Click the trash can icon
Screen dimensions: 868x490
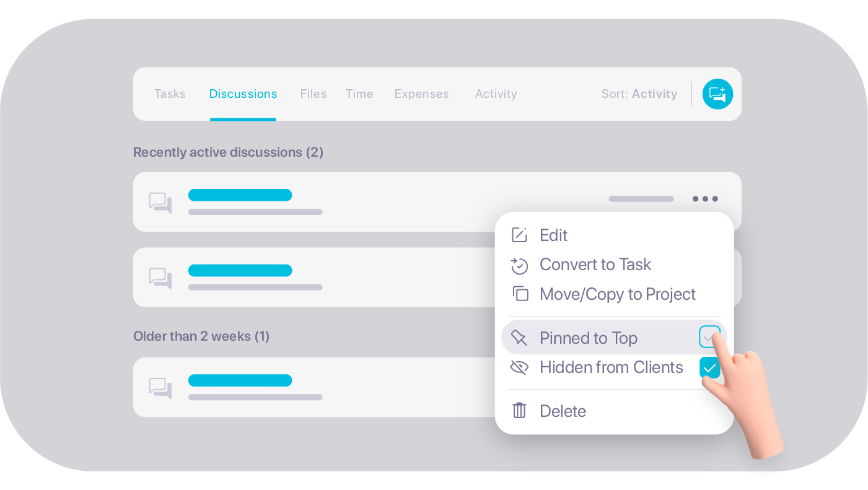[519, 410]
